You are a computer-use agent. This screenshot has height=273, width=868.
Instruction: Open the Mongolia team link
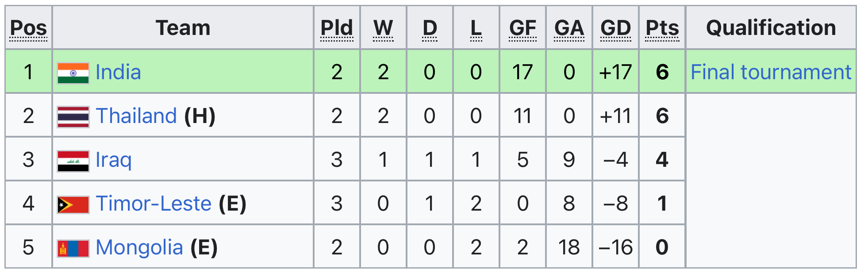pos(139,247)
